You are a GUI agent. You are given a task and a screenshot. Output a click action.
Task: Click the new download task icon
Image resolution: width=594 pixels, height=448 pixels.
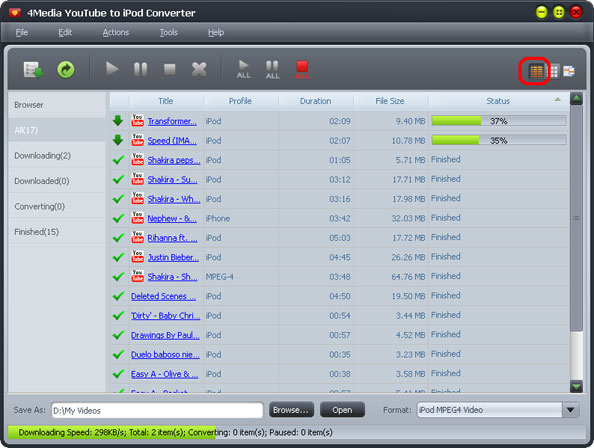33,70
